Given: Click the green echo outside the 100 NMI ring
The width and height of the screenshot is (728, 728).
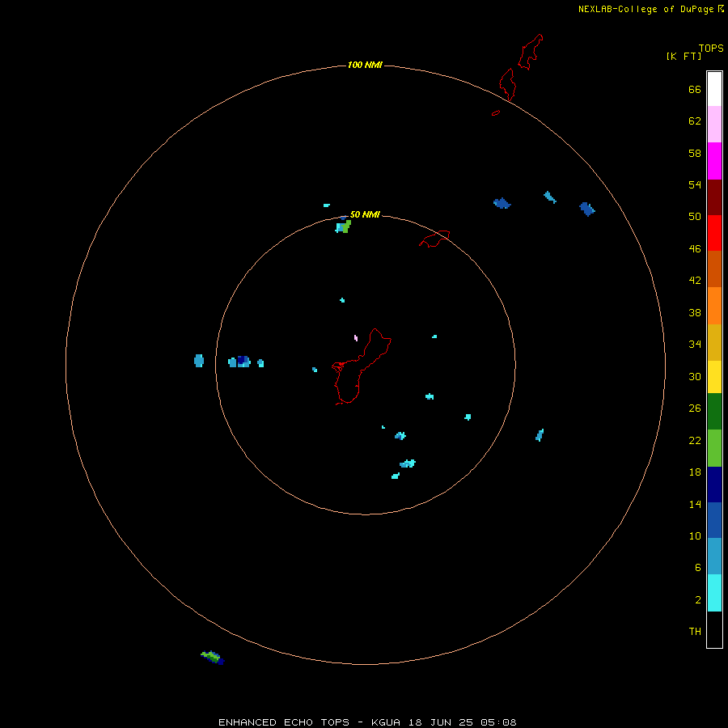Looking at the screenshot, I should (212, 656).
